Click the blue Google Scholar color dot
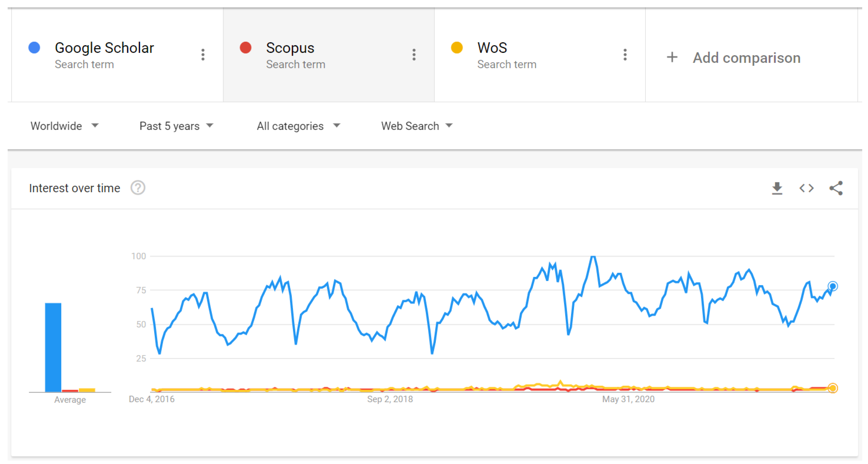 [x=34, y=48]
